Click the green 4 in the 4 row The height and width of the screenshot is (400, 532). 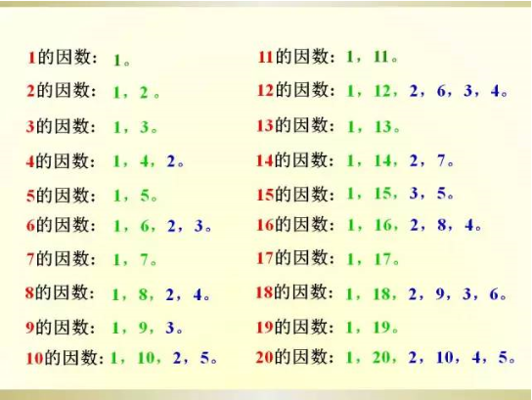click(145, 160)
